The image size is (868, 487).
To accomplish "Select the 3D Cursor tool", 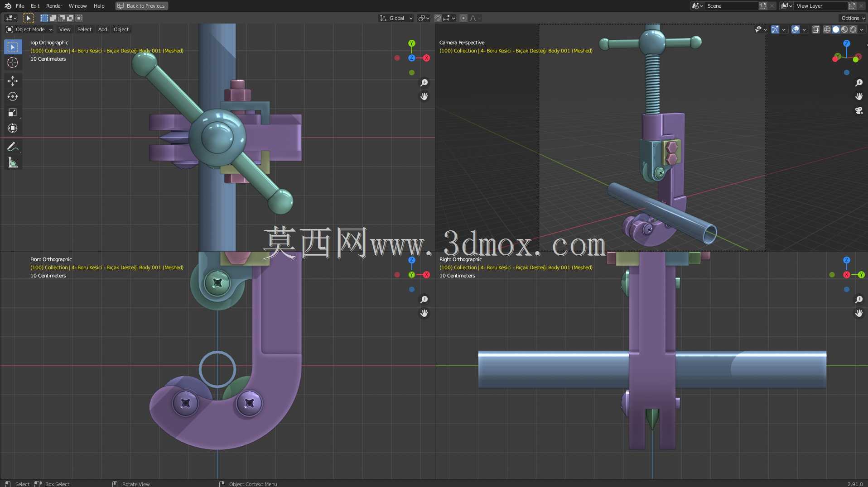I will (x=13, y=63).
